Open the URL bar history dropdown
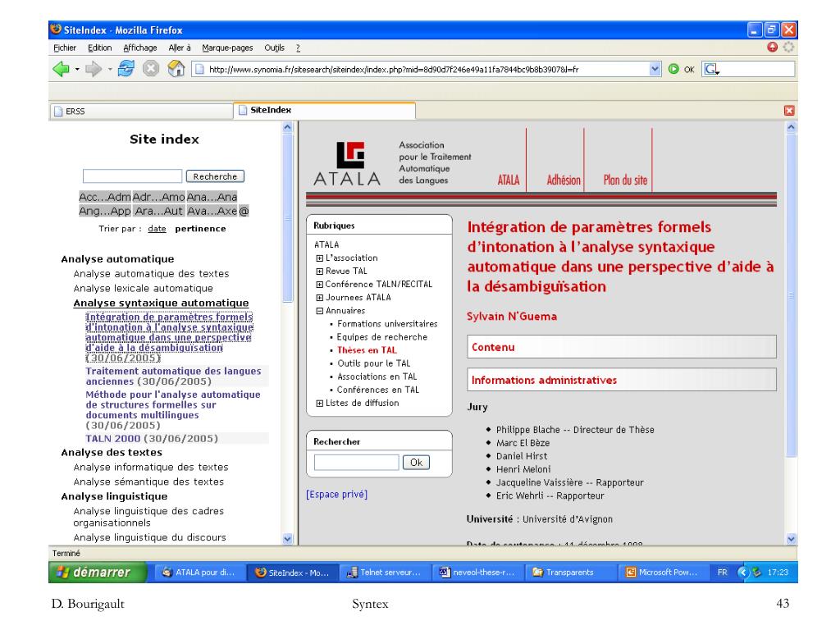 tap(655, 69)
